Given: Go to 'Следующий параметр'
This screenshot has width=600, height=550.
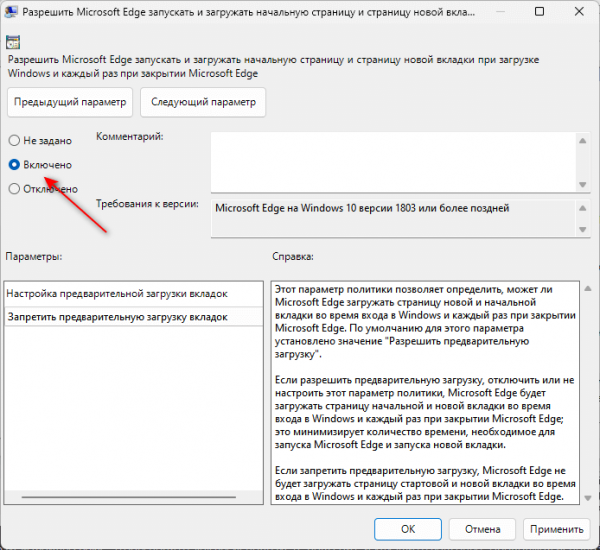Looking at the screenshot, I should [203, 102].
